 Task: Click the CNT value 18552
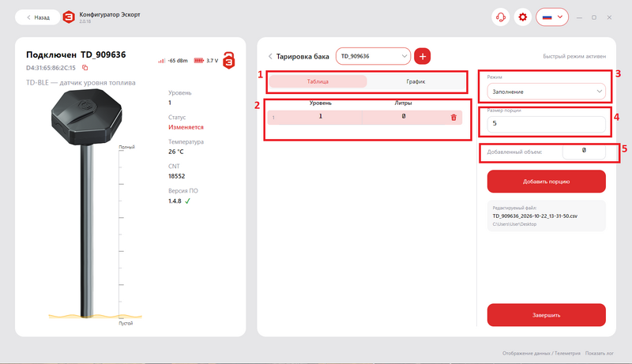pyautogui.click(x=176, y=176)
